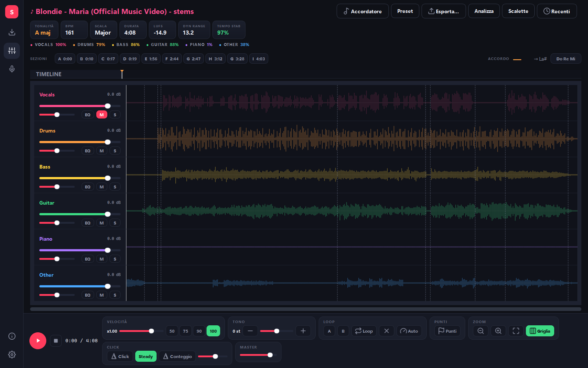This screenshot has width=588, height=368.
Task: Stop playback with the stop button
Action: 56,341
